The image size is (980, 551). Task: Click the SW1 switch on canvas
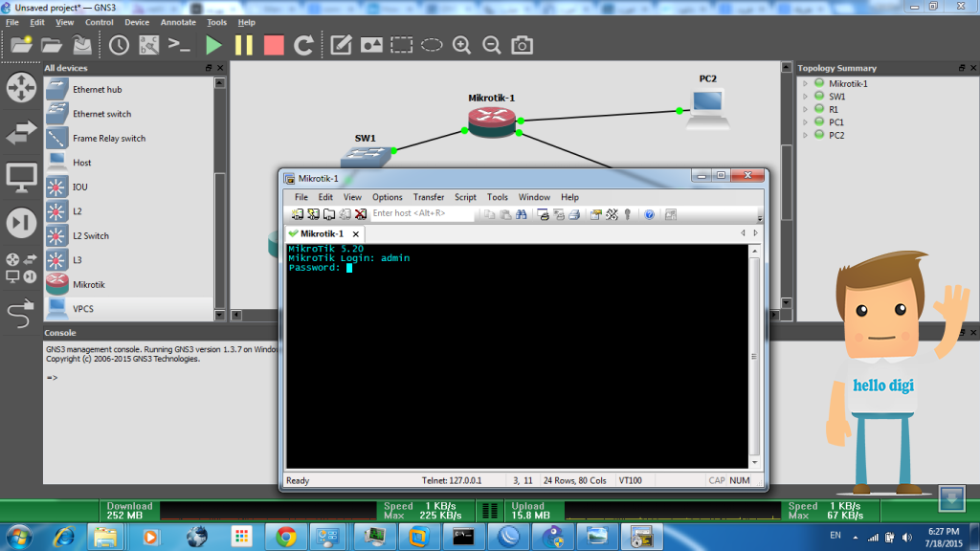click(367, 157)
